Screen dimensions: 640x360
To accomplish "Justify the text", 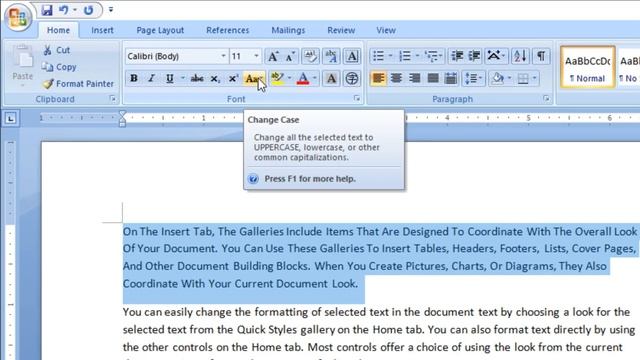I will click(433, 78).
